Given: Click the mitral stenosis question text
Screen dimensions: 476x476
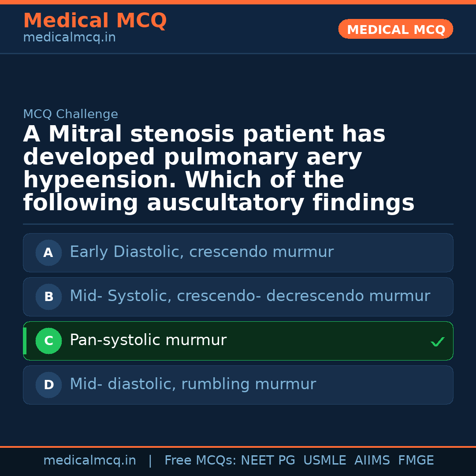Looking at the screenshot, I should (218, 169).
